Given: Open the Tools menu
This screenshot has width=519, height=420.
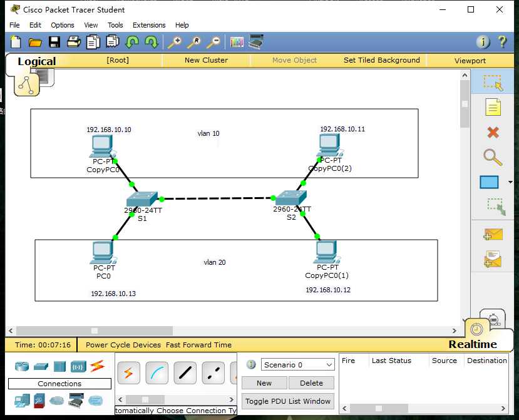Looking at the screenshot, I should [115, 25].
